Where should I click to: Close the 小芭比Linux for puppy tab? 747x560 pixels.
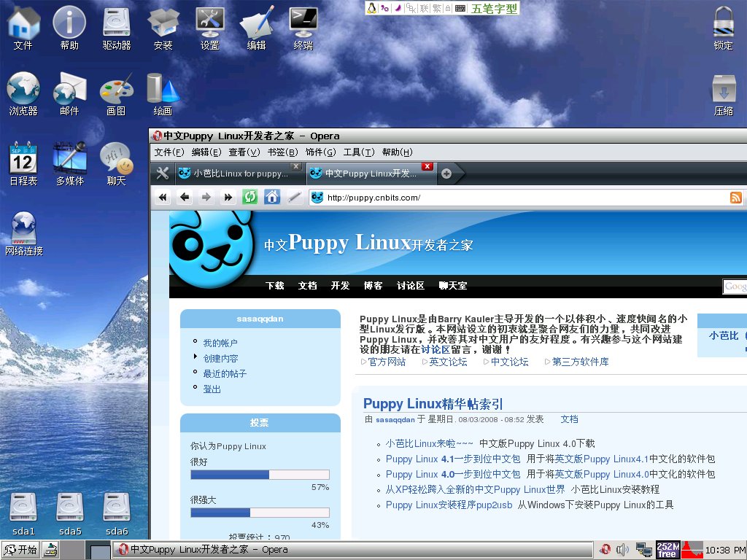296,166
